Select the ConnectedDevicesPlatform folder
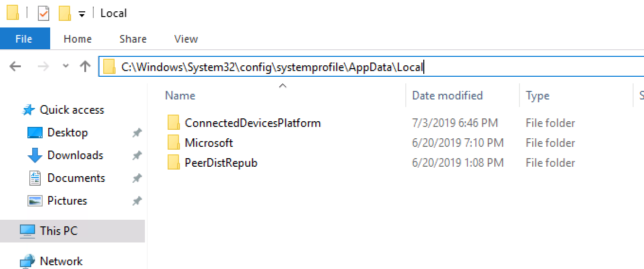Viewport: 644px width, 269px height. click(x=252, y=123)
